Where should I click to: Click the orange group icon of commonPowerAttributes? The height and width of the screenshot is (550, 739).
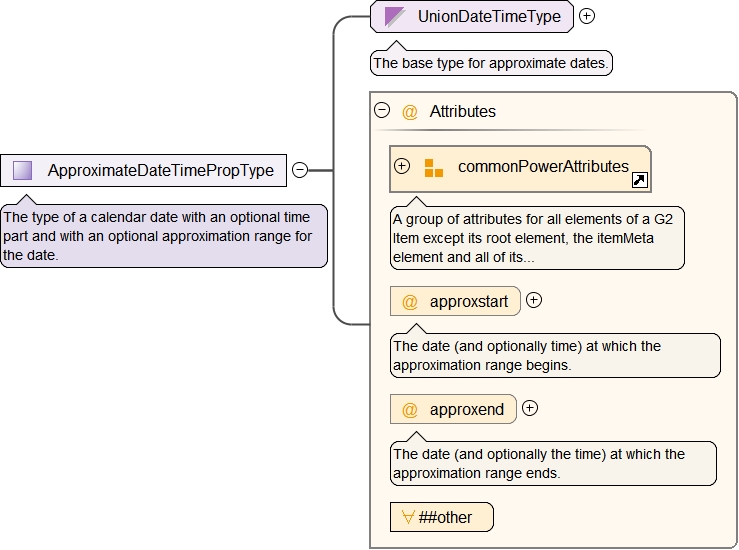coord(433,168)
